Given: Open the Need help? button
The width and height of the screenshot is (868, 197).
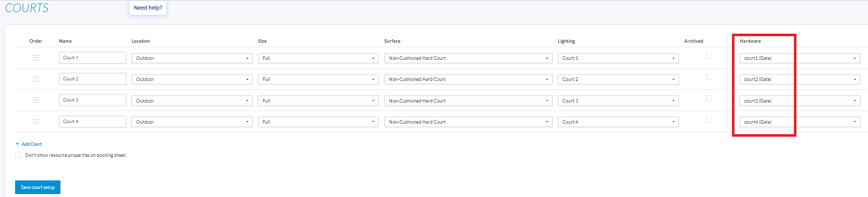Looking at the screenshot, I should [148, 8].
